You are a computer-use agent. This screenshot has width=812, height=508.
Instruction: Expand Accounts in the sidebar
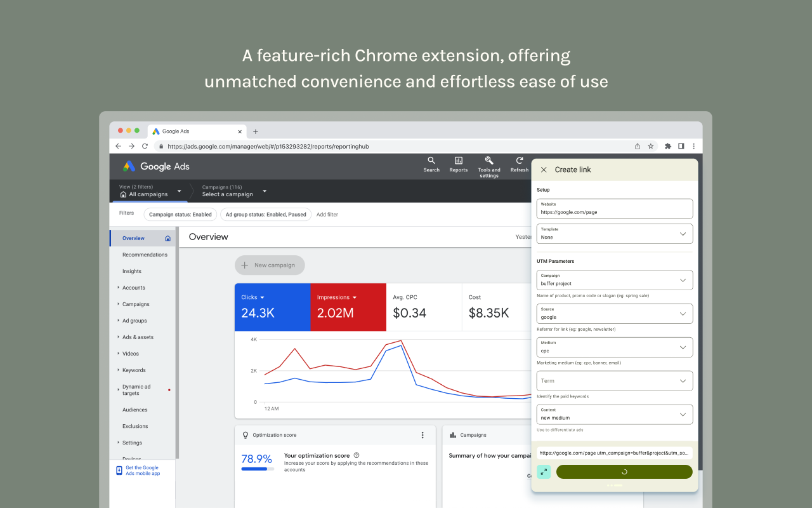coord(119,288)
